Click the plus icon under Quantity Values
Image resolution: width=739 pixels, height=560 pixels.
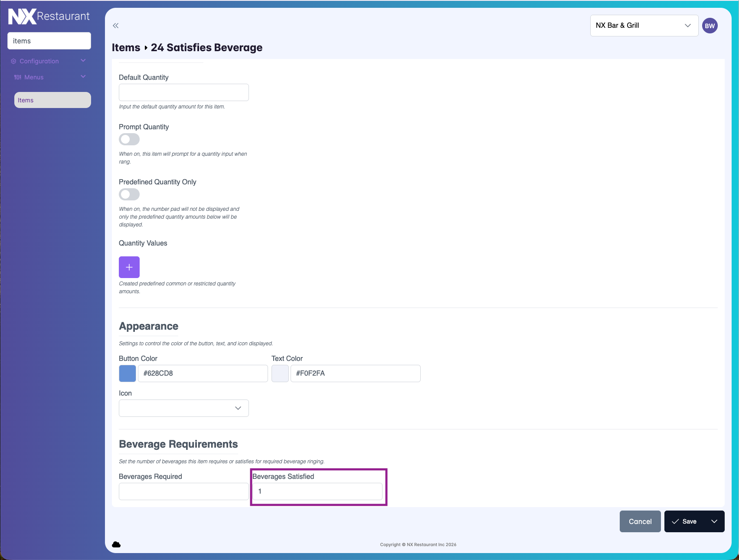(129, 267)
